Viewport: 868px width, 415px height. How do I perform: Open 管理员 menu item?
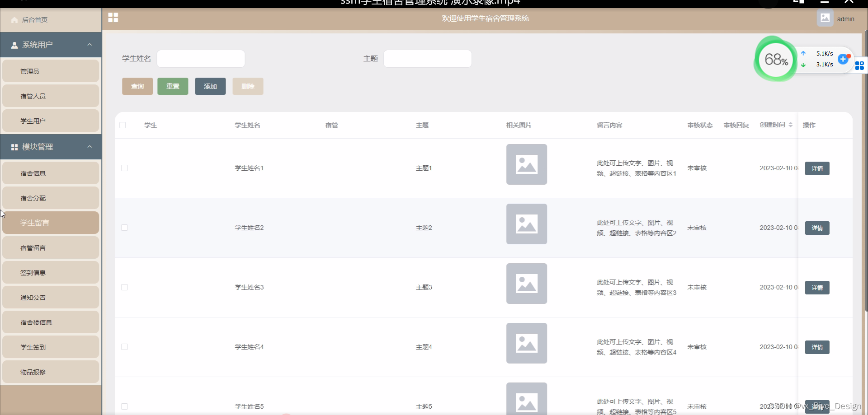tap(51, 71)
